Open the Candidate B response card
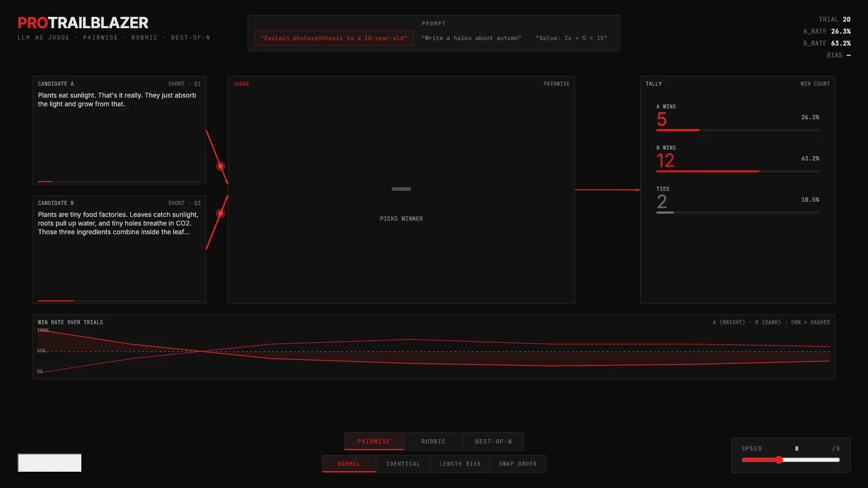Image resolution: width=868 pixels, height=488 pixels. (119, 249)
